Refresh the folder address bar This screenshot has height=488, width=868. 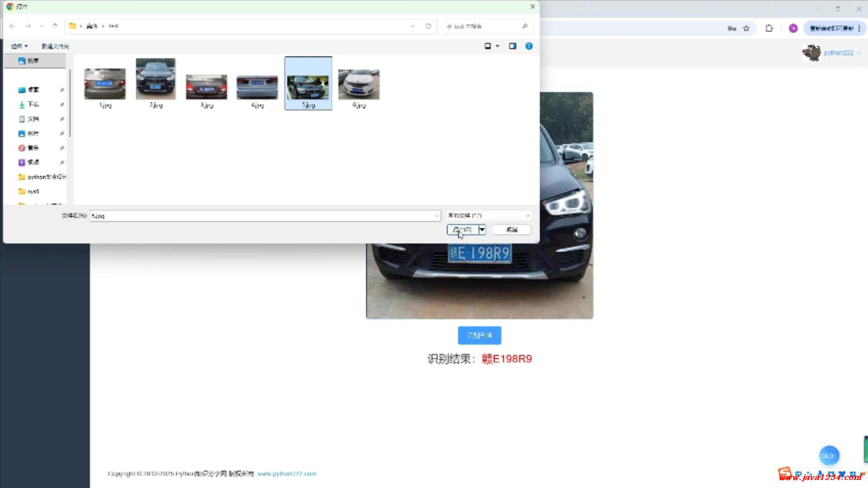click(x=428, y=26)
